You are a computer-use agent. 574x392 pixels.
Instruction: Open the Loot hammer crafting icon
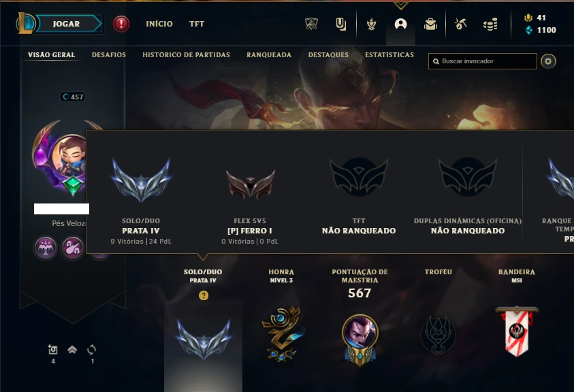point(460,24)
